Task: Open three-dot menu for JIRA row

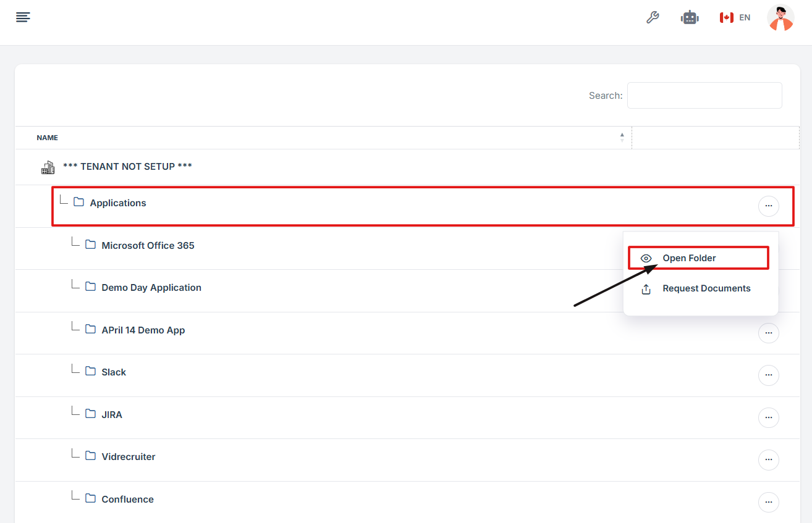Action: [x=768, y=417]
